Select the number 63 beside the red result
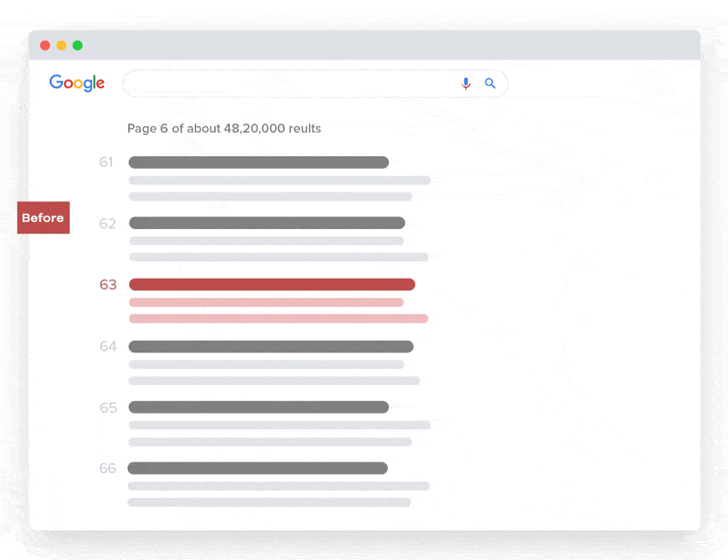The height and width of the screenshot is (560, 728). pos(107,284)
